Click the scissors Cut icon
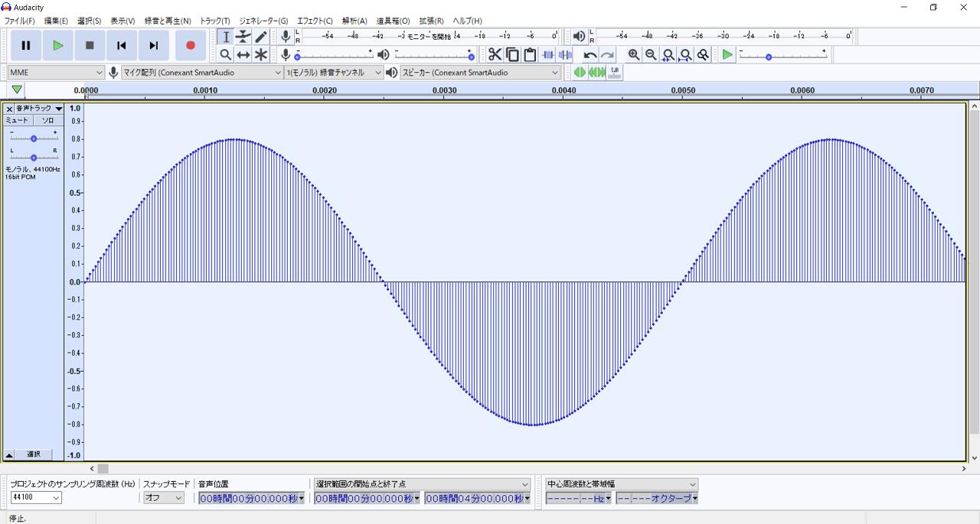The height and width of the screenshot is (524, 980). pos(495,54)
